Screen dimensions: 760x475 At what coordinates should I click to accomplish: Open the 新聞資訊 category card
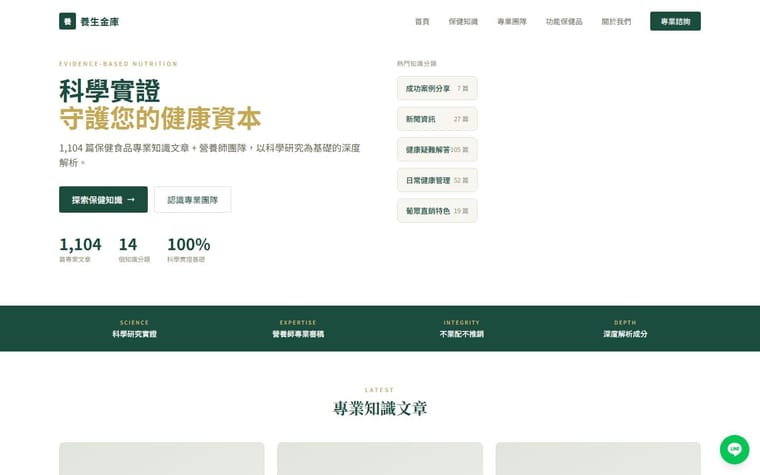(437, 119)
